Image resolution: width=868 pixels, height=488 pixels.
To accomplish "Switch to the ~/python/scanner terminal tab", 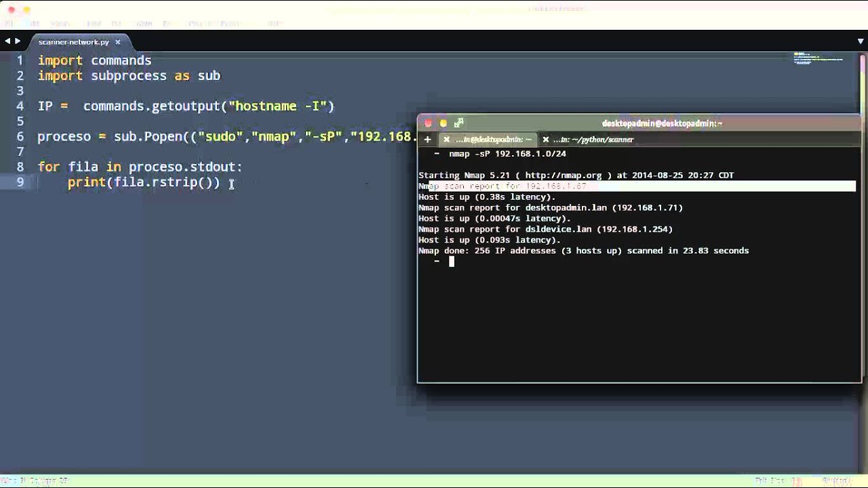I will (x=593, y=140).
